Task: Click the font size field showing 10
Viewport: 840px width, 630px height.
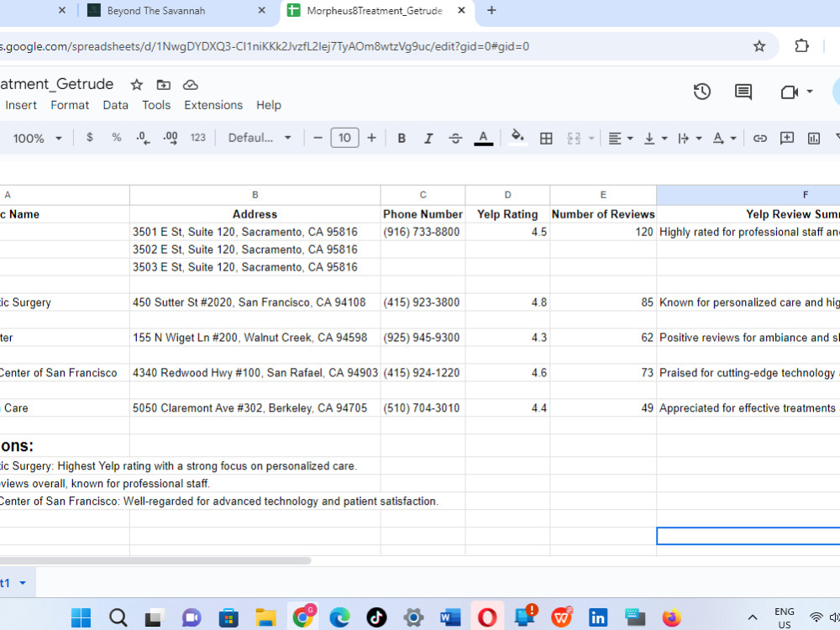Action: coord(344,139)
